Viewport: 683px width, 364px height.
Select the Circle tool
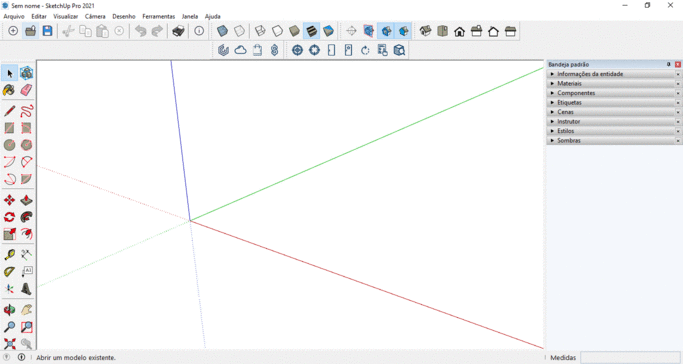(9, 145)
